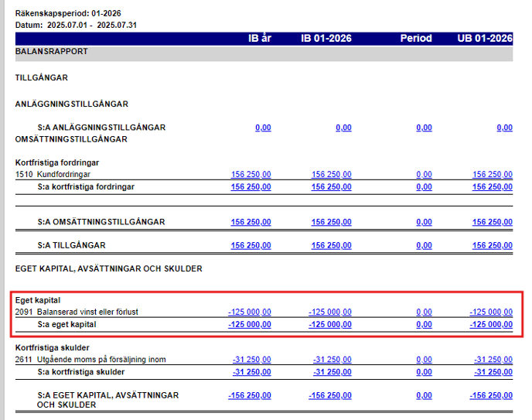This screenshot has height=420, width=532.
Task: Click the 'EGET KAPITAL, AVSÄTTNINGAR OCH SKULDER' heading
Action: [x=108, y=268]
